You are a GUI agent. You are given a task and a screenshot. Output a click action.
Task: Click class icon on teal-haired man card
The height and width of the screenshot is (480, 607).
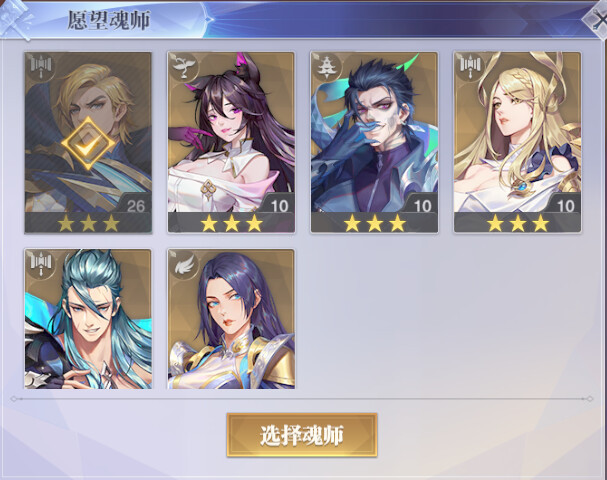tap(41, 264)
